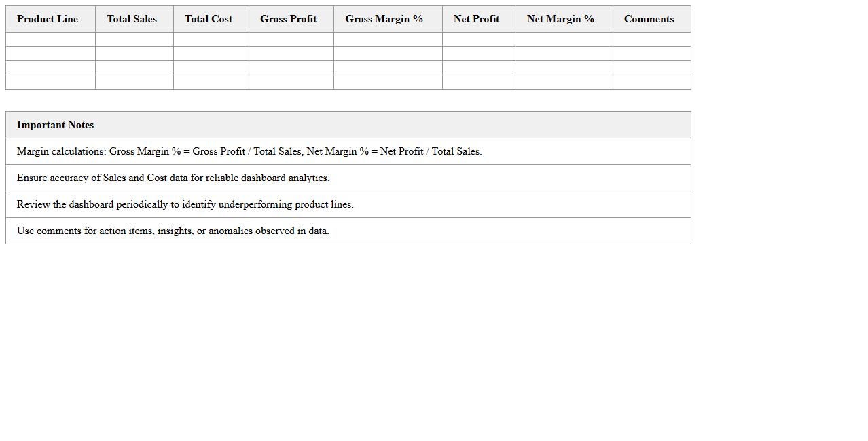Click the margin calculations formula note
The height and width of the screenshot is (441, 868).
pyautogui.click(x=249, y=151)
